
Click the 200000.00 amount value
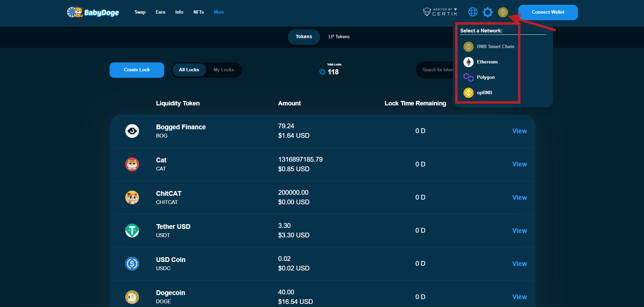(293, 192)
